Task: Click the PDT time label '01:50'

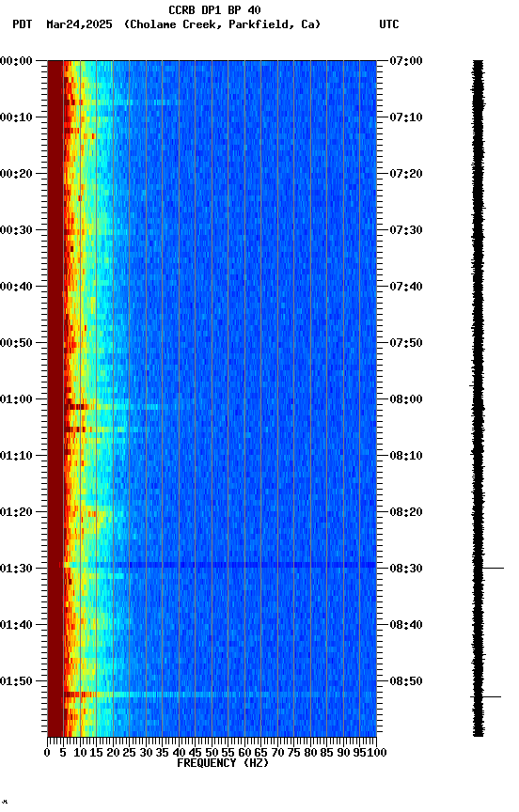Action: (x=16, y=681)
